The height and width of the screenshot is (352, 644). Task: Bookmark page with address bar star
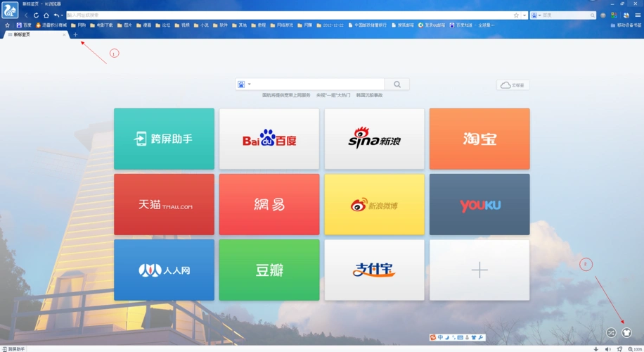516,15
